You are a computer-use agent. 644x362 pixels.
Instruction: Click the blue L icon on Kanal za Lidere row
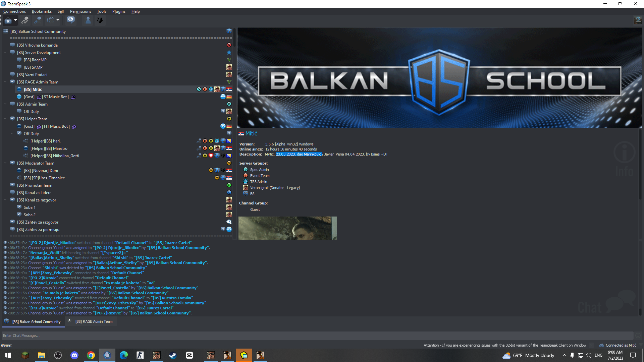[x=229, y=192]
